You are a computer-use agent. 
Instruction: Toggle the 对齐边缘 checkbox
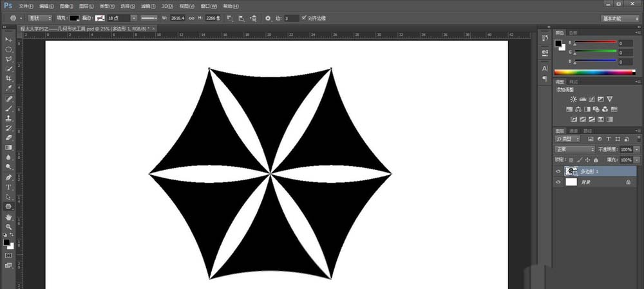pyautogui.click(x=305, y=18)
